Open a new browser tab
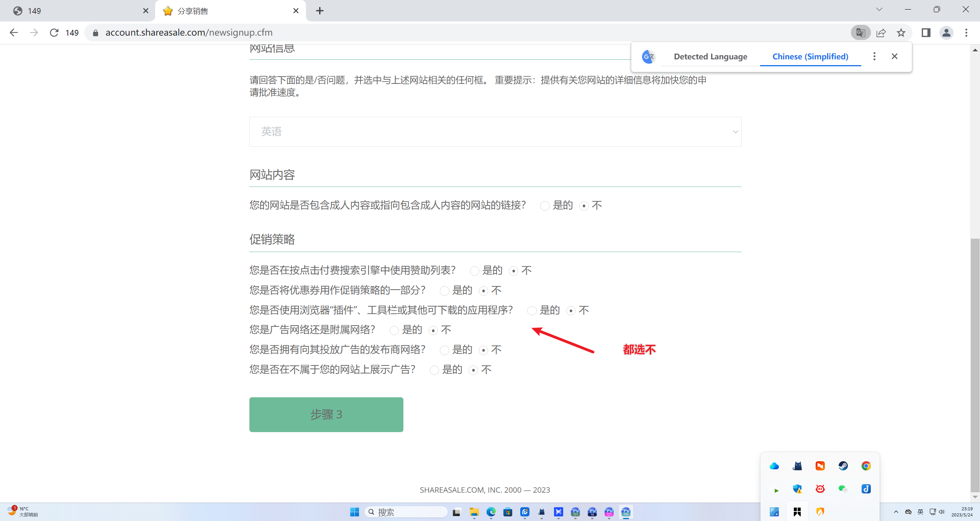Viewport: 980px width, 521px height. click(320, 11)
